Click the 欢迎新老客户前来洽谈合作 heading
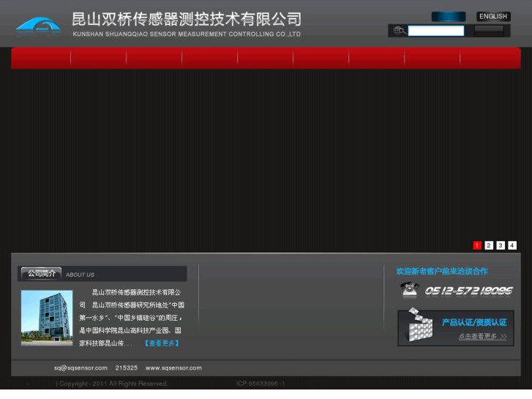 pos(442,272)
